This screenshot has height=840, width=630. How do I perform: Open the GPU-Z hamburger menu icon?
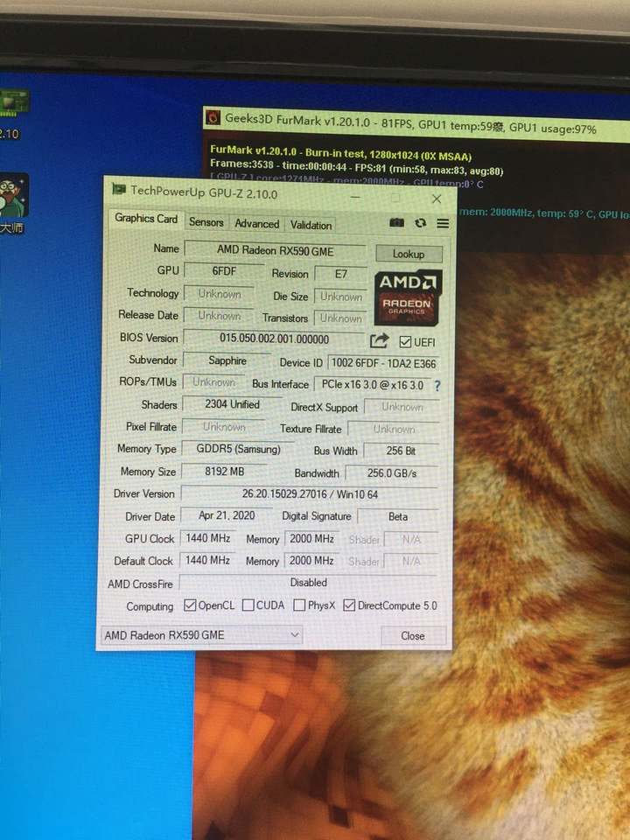pos(443,223)
